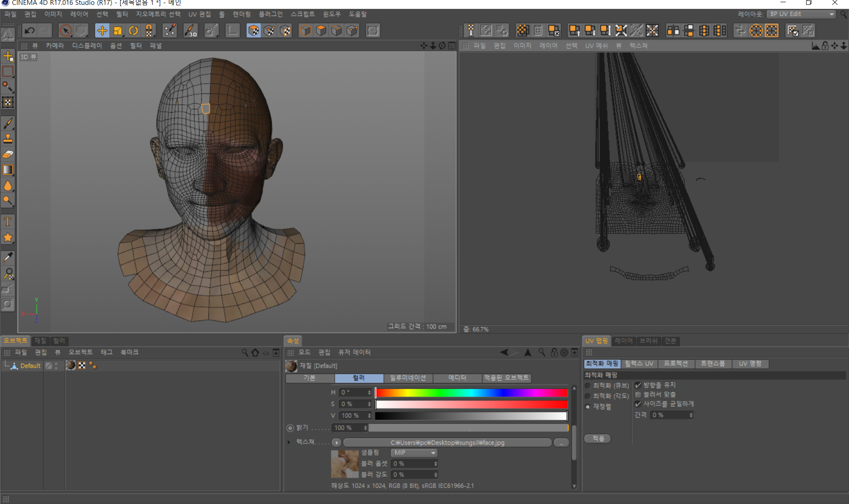Viewport: 849px width, 504px height.
Task: Click the 적용 button
Action: coord(598,439)
